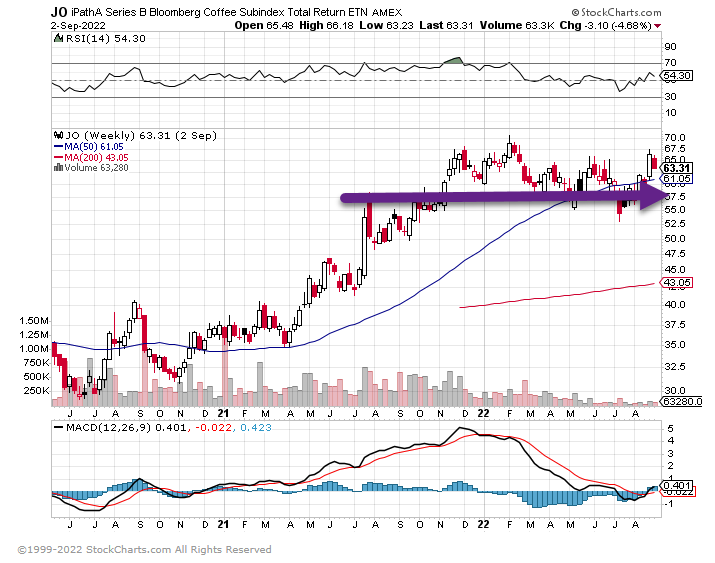Click the 'MA(50) 61.05' legend text

click(x=93, y=147)
